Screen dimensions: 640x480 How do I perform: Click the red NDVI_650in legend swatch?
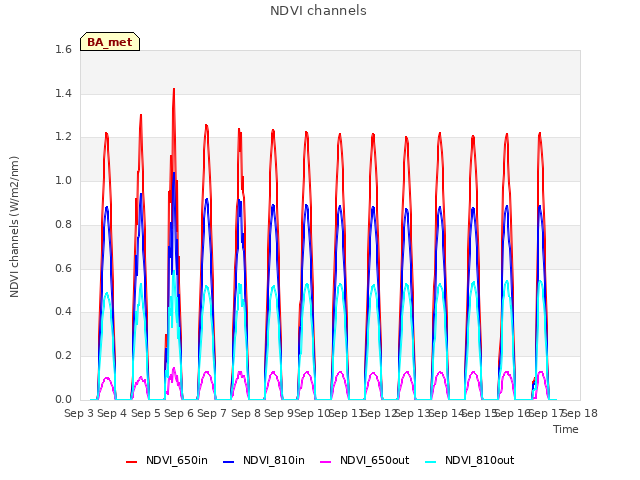(131, 462)
